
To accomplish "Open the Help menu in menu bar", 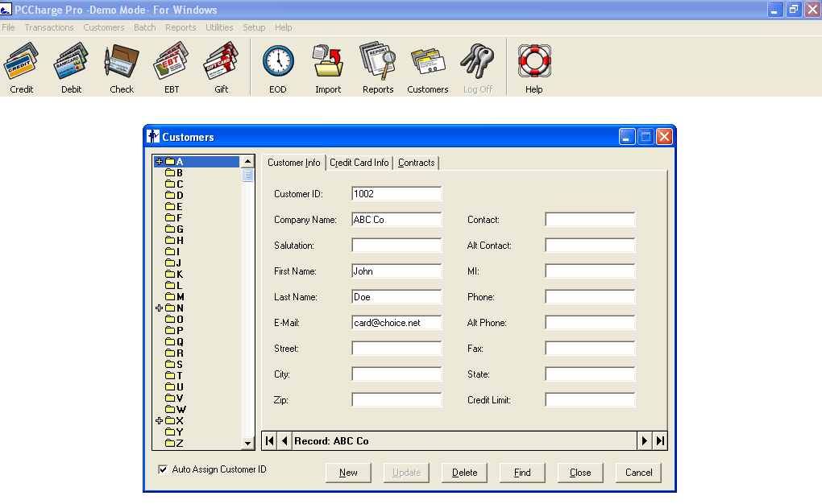I will tap(283, 27).
